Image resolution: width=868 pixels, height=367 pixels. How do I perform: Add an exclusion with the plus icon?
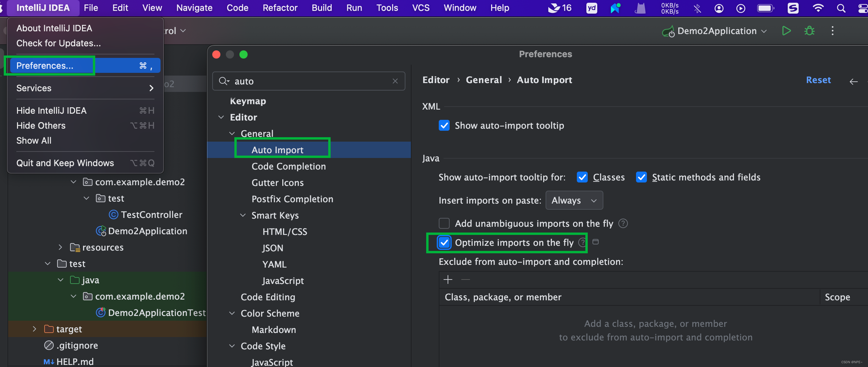[x=448, y=280]
